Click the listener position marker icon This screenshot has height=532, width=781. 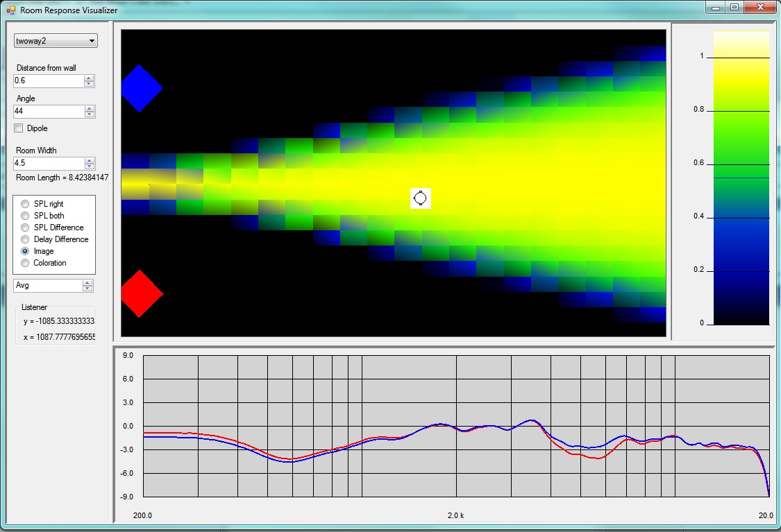point(420,198)
